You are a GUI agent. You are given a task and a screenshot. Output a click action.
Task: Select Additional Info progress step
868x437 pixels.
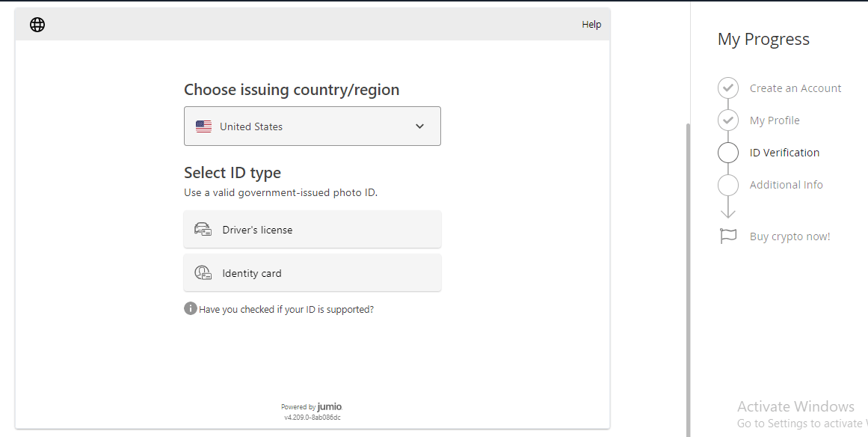tap(786, 185)
